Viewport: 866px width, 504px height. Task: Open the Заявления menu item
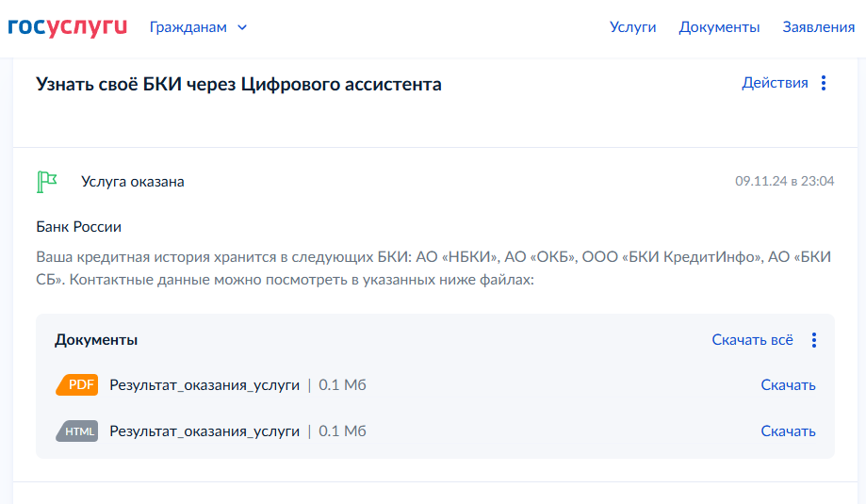click(x=819, y=27)
